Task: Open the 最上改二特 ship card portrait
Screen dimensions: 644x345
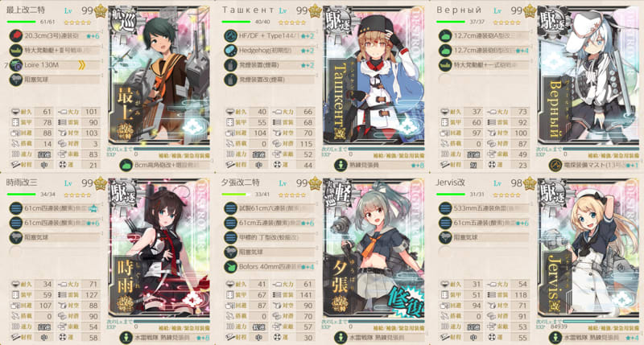Action: coord(159,76)
